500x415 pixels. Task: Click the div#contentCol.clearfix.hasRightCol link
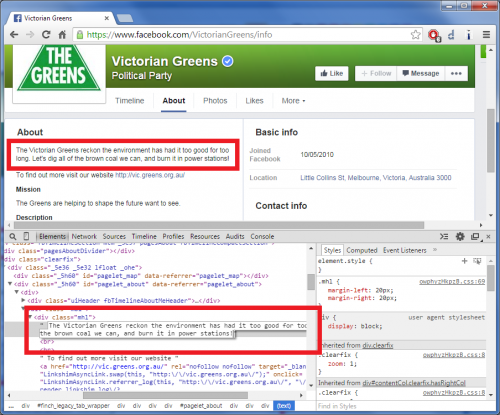414,383
